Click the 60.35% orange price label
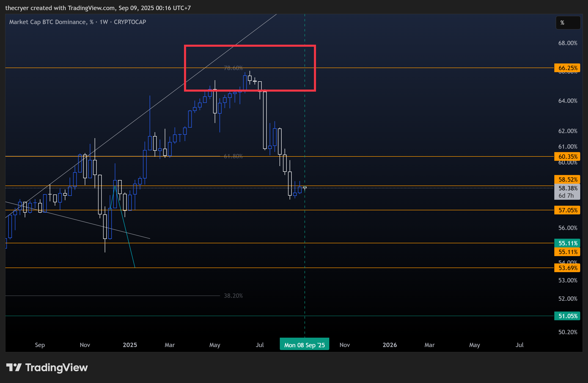The height and width of the screenshot is (383, 588). point(567,156)
